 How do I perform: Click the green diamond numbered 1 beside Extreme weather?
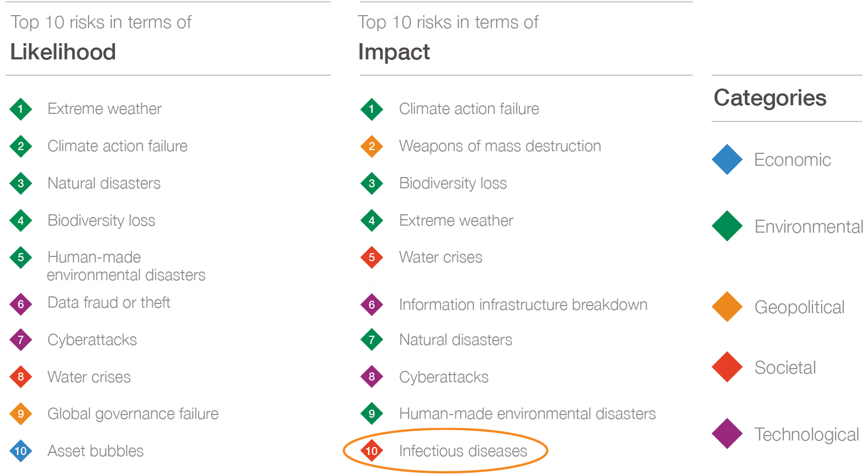(x=21, y=109)
